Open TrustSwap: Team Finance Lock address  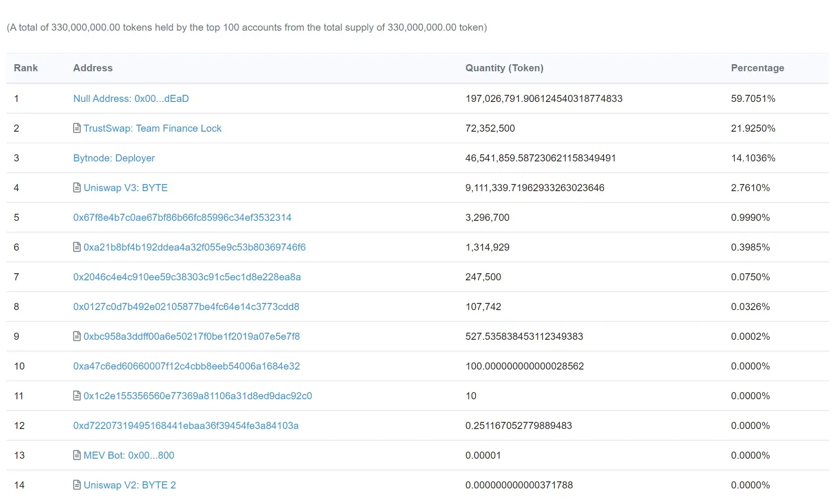pyautogui.click(x=153, y=128)
